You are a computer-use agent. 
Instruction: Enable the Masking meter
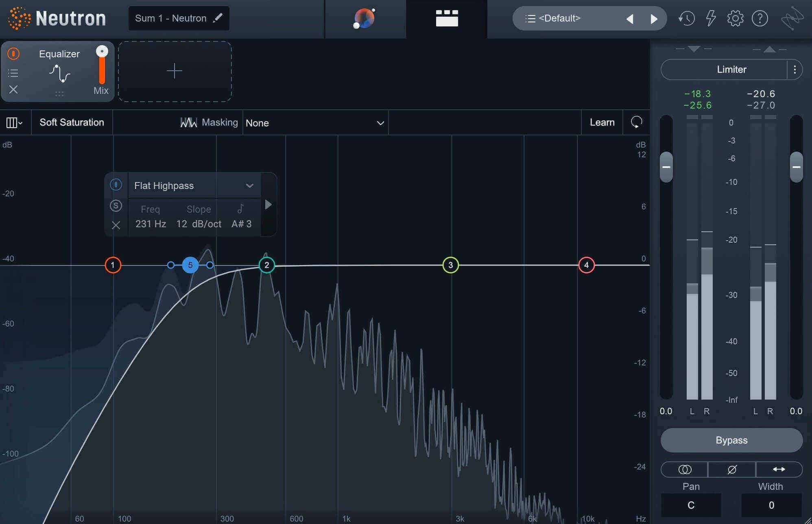tap(209, 122)
